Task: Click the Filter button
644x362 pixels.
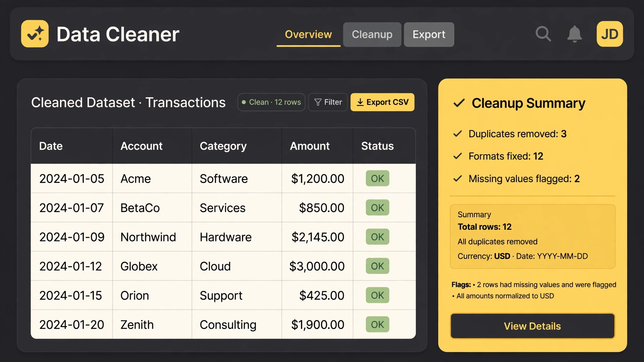Action: coord(328,102)
